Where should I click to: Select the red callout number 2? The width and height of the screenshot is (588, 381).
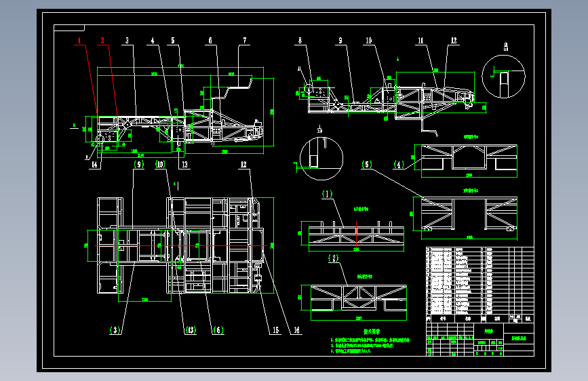(102, 41)
